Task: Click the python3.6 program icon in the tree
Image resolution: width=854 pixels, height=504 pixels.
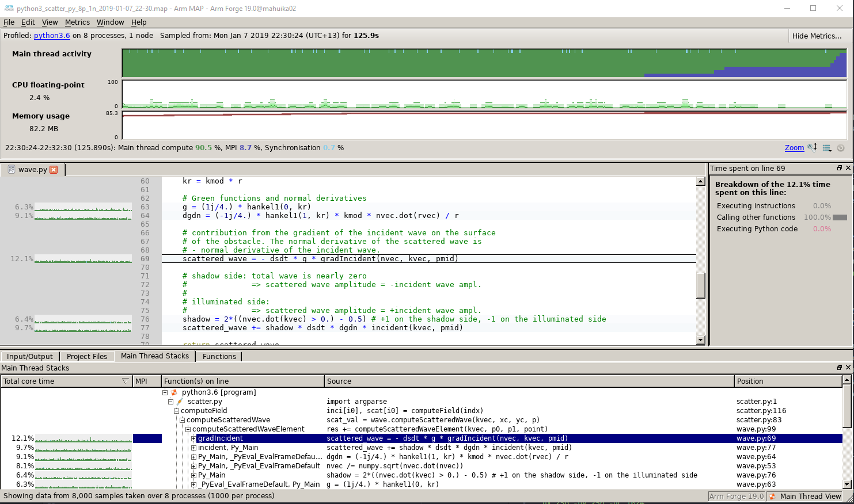Action: [174, 392]
